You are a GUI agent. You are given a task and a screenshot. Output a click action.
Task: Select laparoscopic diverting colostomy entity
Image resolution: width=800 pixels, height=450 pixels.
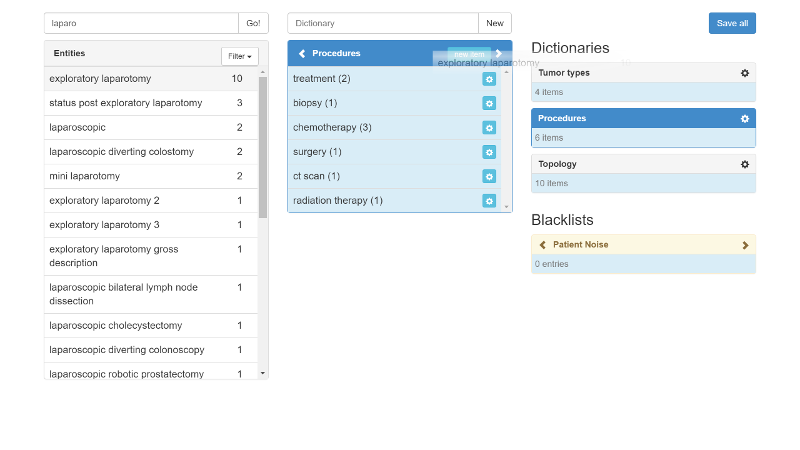point(151,152)
